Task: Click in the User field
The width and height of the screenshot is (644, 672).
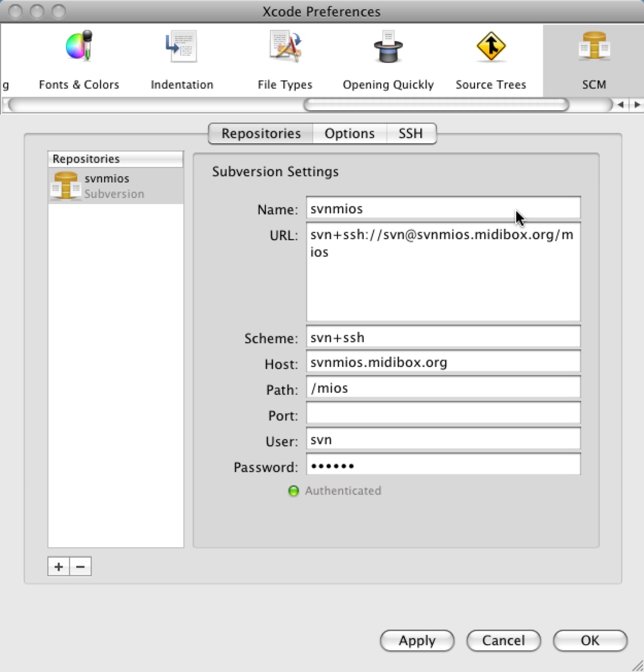Action: (x=443, y=440)
